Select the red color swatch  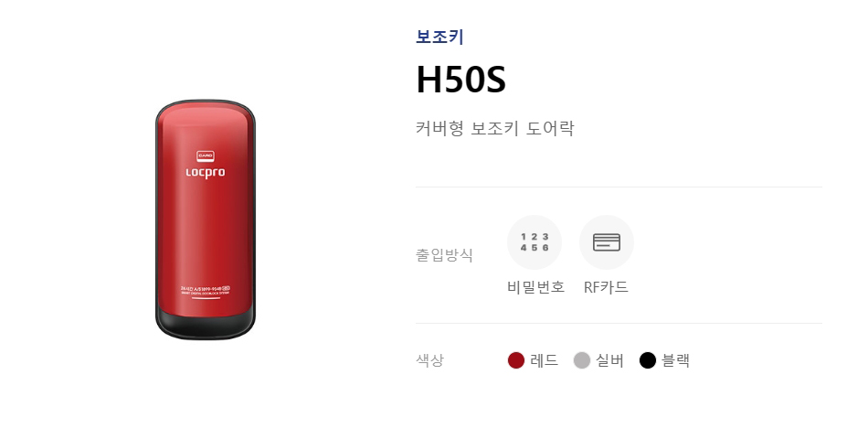click(516, 360)
